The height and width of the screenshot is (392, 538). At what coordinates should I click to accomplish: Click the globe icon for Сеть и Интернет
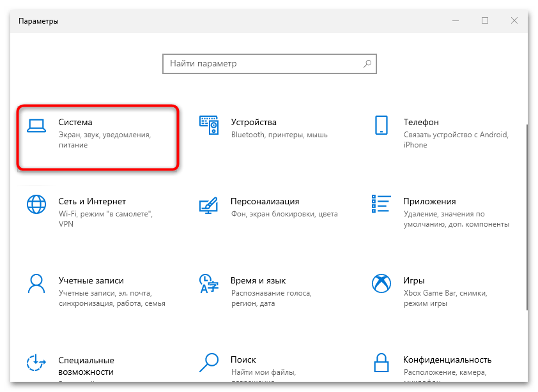tap(36, 205)
